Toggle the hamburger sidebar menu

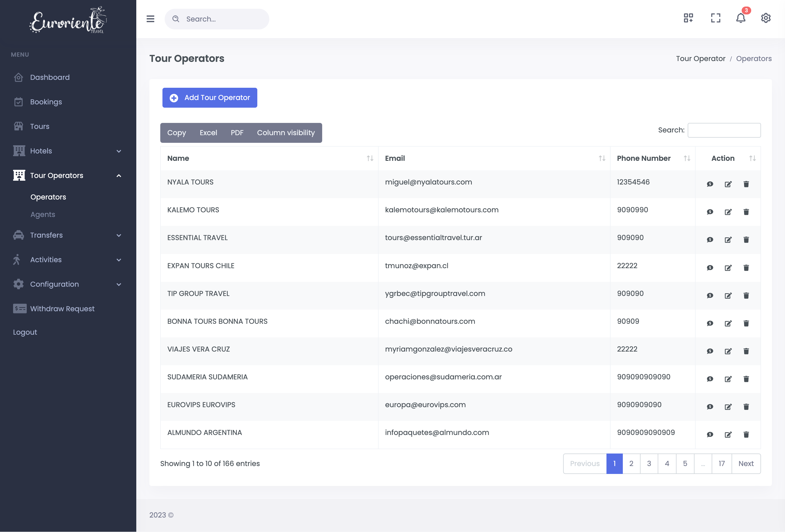coord(150,19)
